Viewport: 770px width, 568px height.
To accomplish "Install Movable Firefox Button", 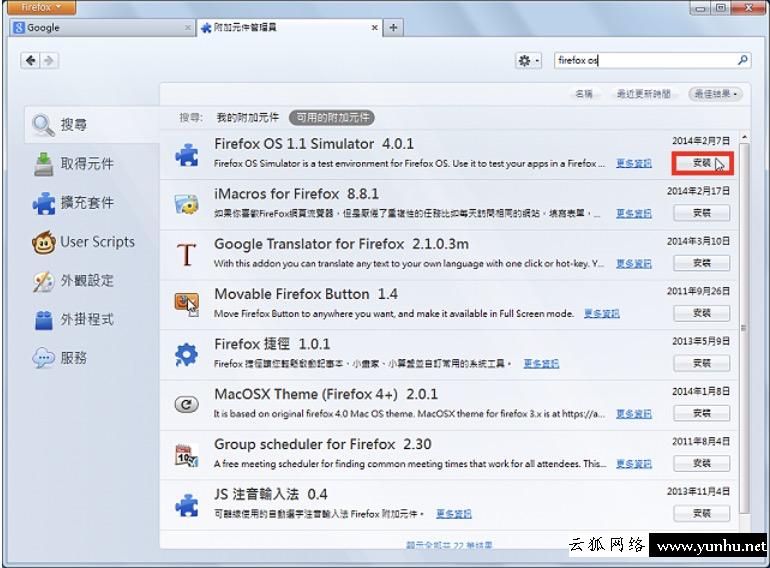I will [702, 313].
